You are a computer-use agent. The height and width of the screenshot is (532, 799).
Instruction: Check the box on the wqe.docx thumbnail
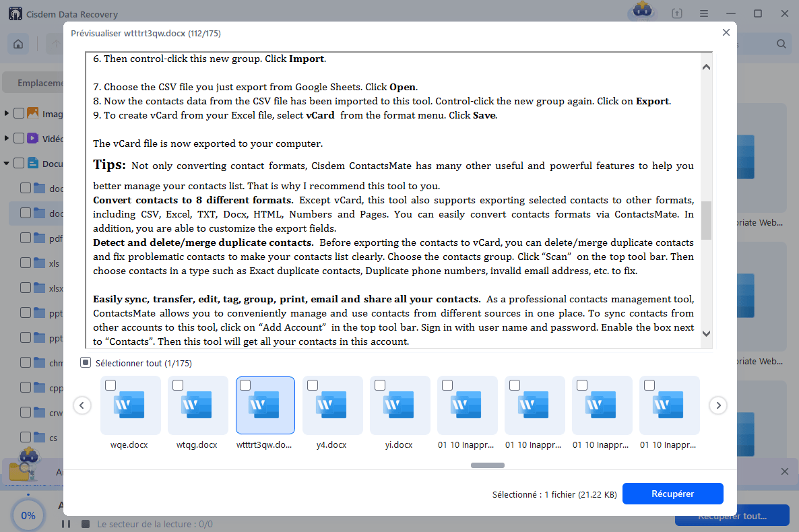click(x=110, y=385)
